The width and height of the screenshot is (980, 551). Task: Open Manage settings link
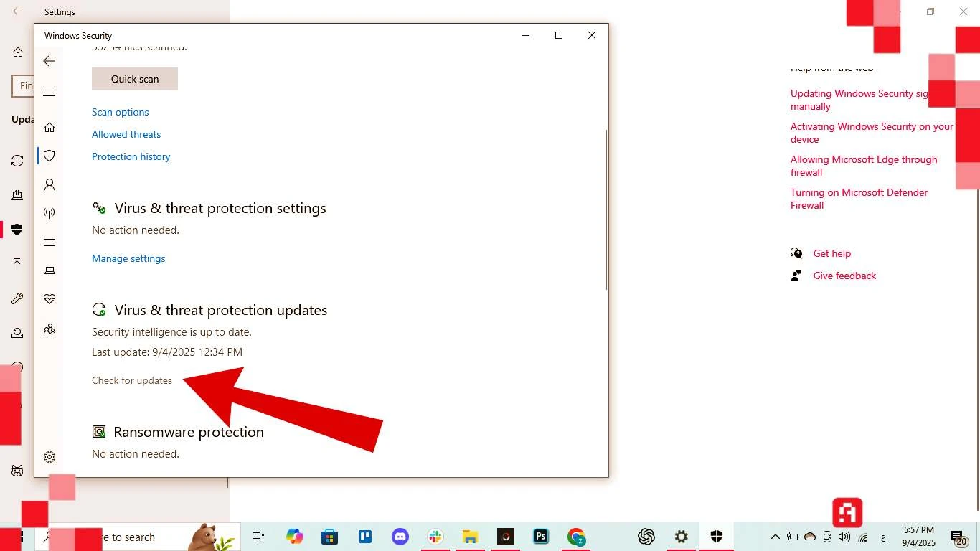pos(128,258)
